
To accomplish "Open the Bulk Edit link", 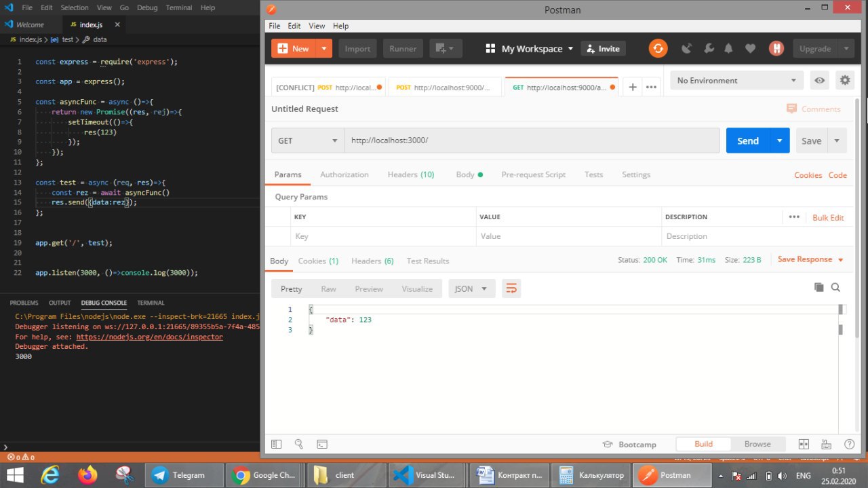I will 828,217.
